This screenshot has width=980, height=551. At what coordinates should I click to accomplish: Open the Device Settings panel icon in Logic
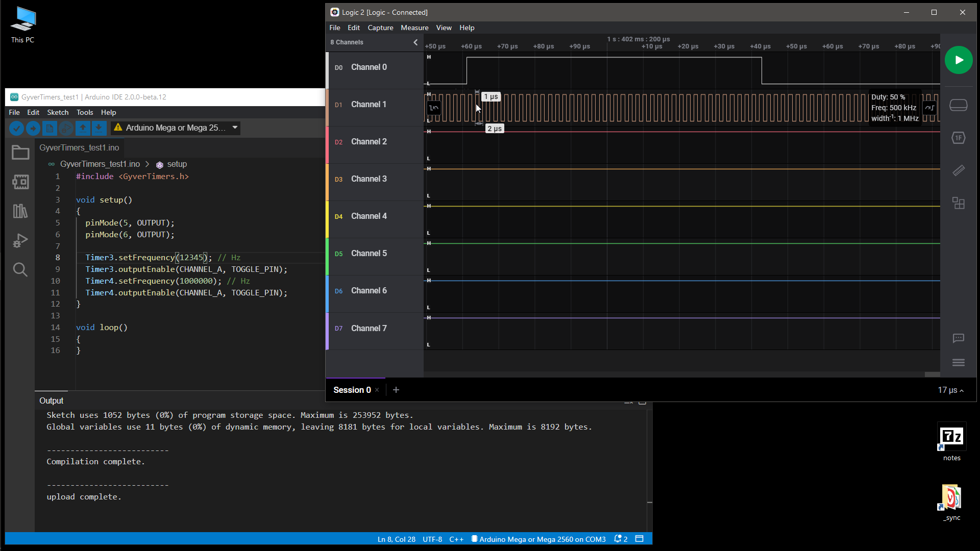tap(958, 105)
